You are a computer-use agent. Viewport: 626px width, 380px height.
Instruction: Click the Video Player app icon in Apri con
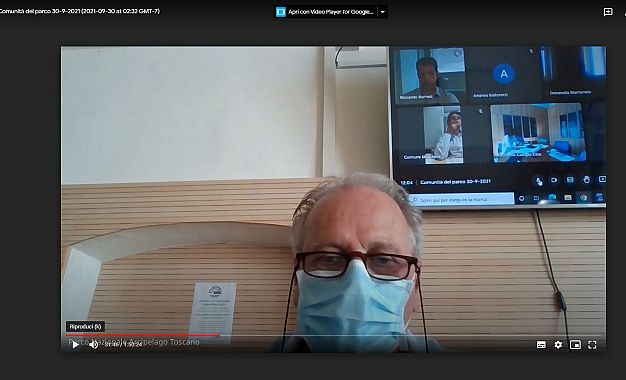click(x=281, y=12)
